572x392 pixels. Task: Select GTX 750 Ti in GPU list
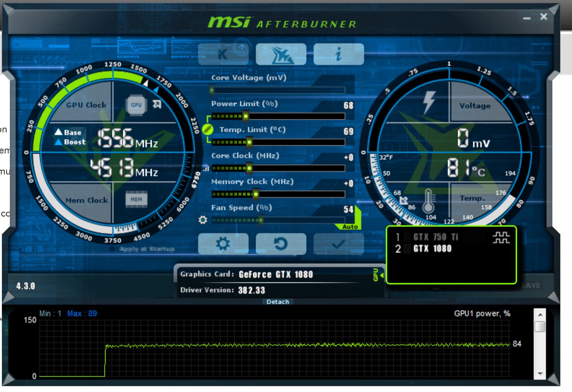click(x=435, y=237)
